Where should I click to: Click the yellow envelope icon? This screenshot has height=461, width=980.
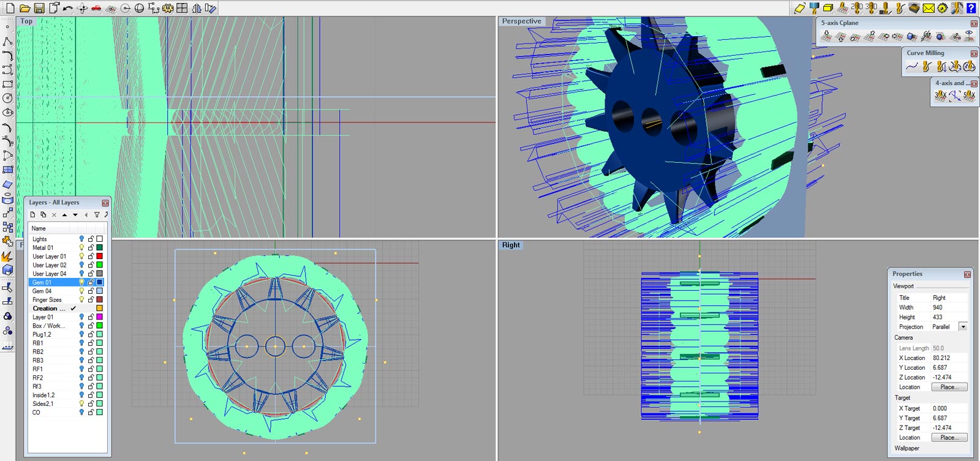pos(929,8)
